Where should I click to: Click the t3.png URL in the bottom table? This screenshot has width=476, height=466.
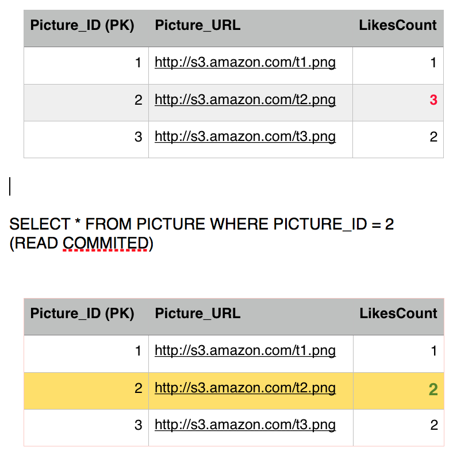[245, 425]
